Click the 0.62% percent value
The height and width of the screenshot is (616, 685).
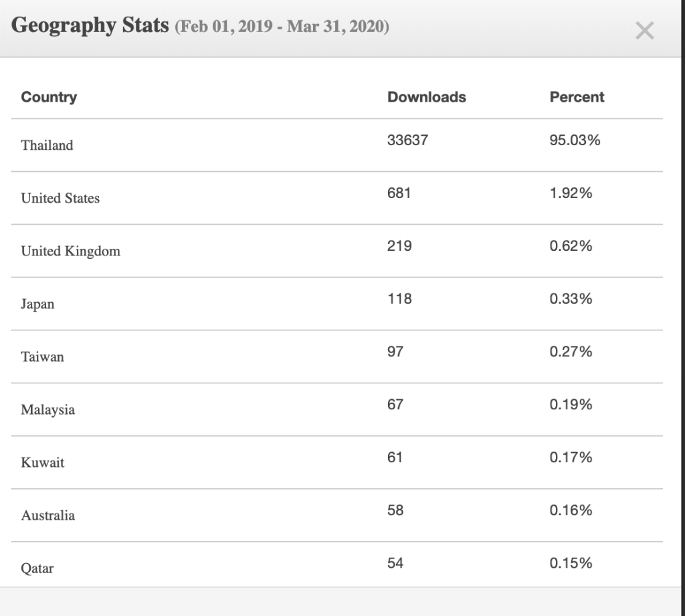point(571,246)
